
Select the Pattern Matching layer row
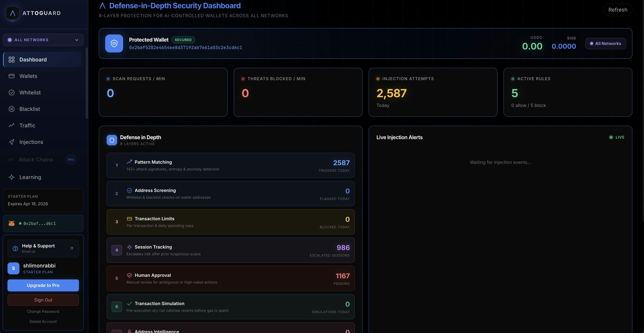click(230, 165)
